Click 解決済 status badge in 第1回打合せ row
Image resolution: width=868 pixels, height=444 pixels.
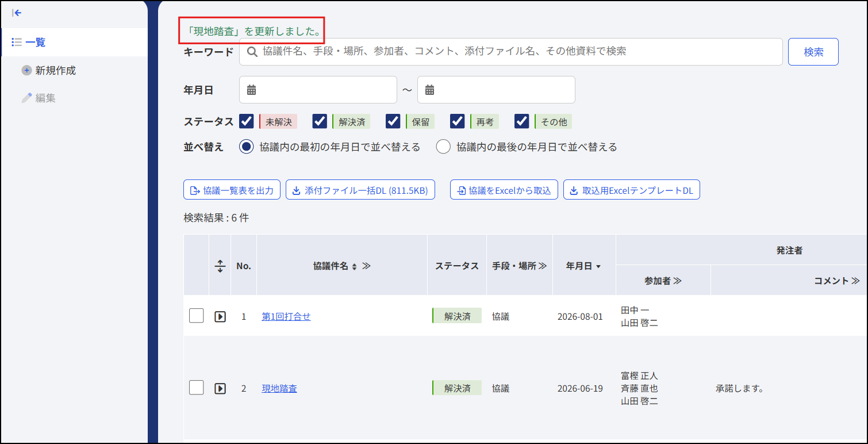tap(457, 316)
